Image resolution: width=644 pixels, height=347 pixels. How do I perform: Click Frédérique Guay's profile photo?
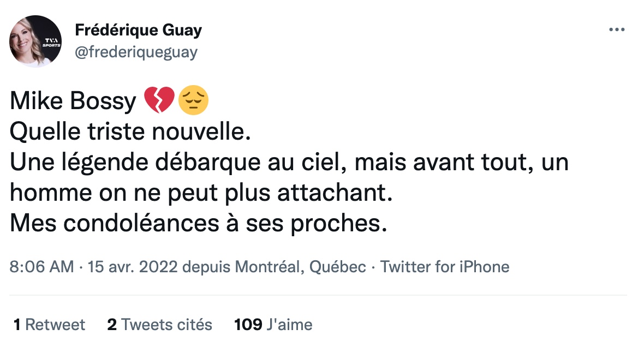36,41
